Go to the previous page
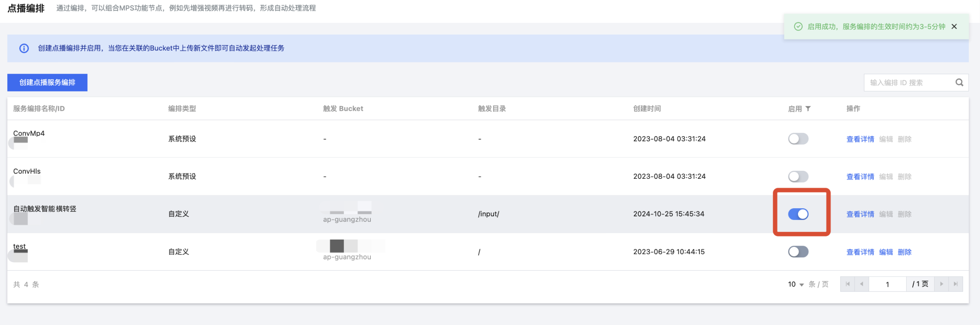This screenshot has height=325, width=980. [x=862, y=284]
